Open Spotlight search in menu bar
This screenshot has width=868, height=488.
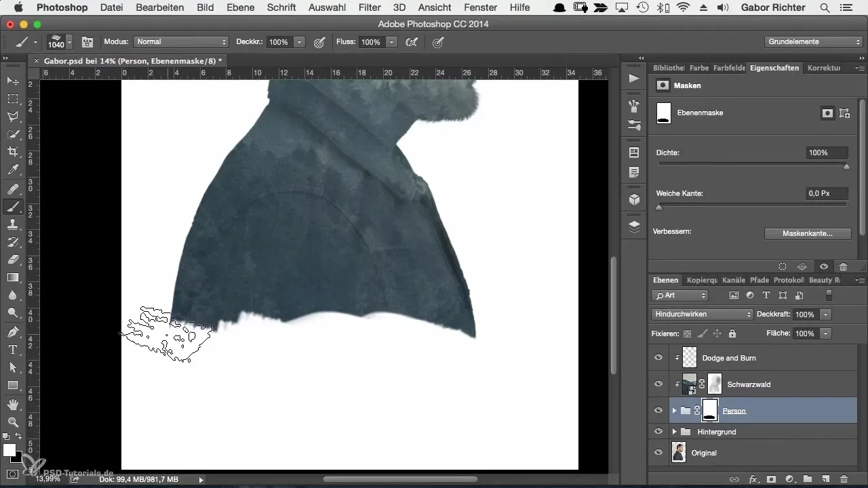coord(825,7)
